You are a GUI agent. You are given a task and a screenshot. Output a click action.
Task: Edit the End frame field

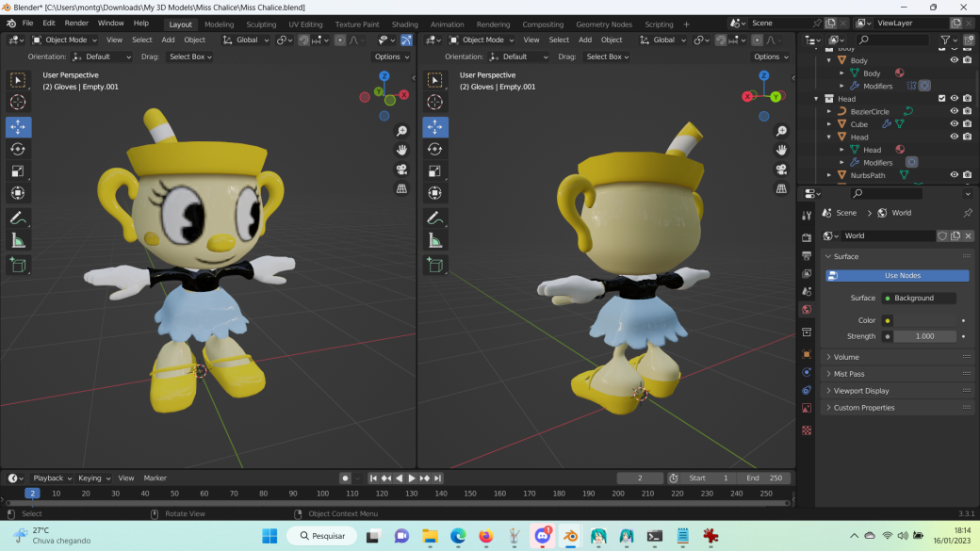[764, 478]
